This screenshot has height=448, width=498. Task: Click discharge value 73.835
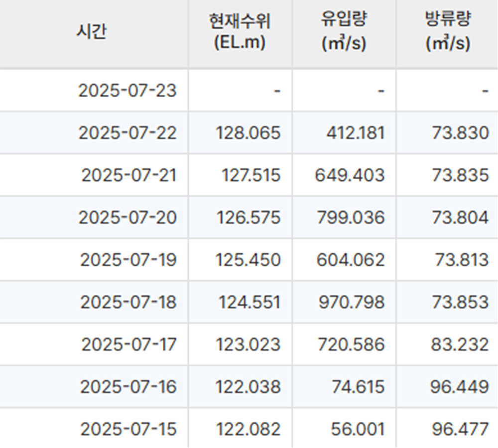pos(460,175)
